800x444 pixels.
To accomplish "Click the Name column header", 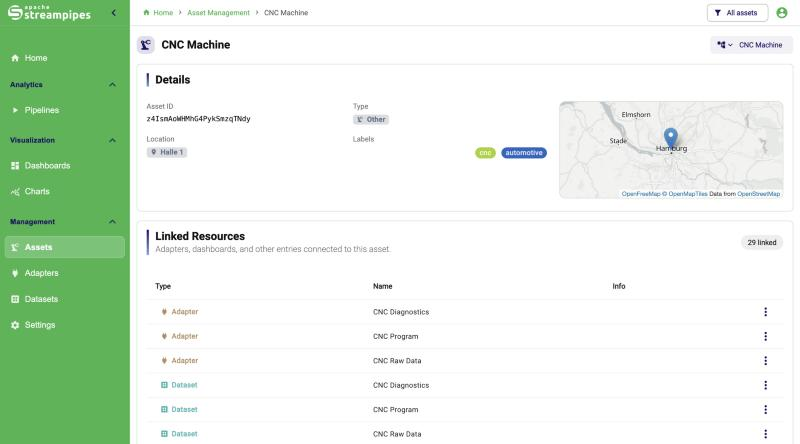I will tap(383, 286).
